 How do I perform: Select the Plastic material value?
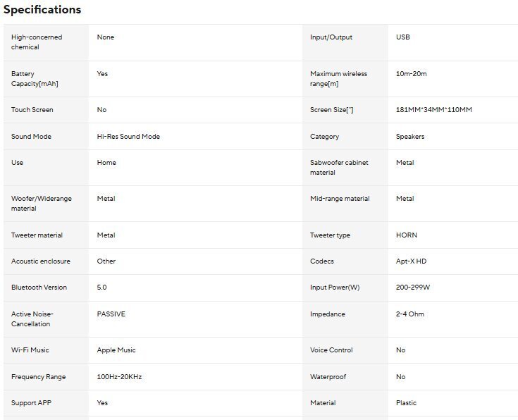pos(406,403)
